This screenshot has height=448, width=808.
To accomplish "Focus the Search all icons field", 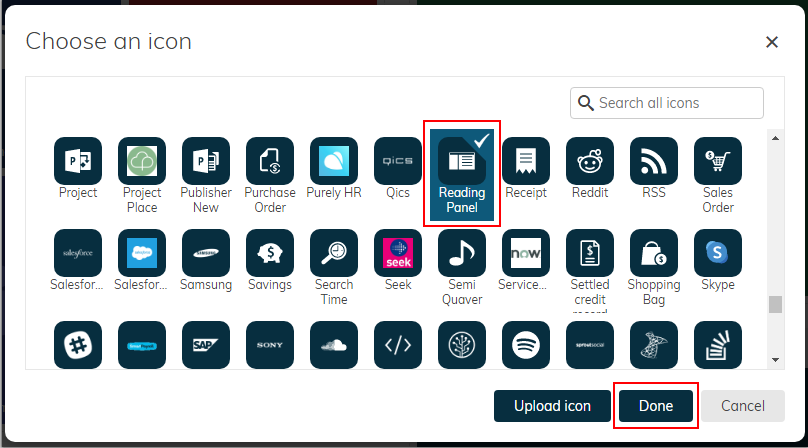I will pyautogui.click(x=666, y=103).
